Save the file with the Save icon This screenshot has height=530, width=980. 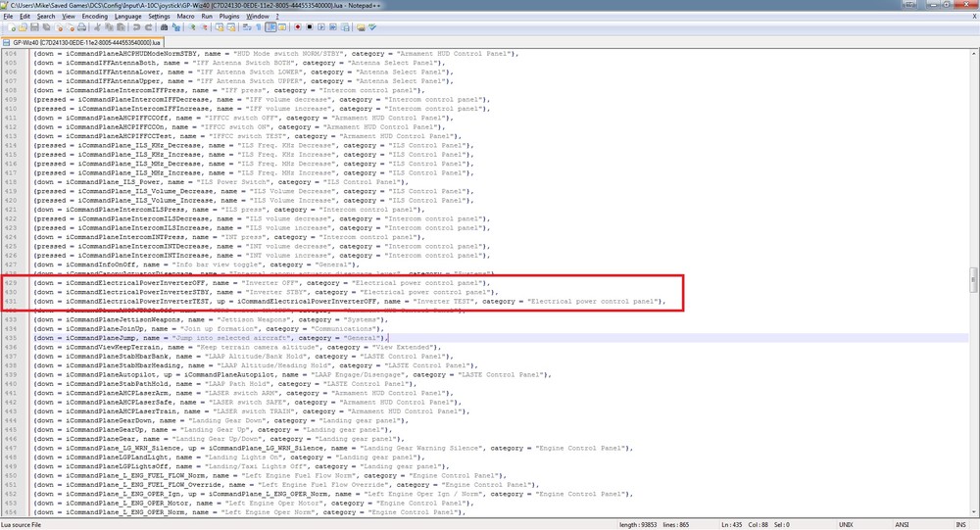click(34, 27)
